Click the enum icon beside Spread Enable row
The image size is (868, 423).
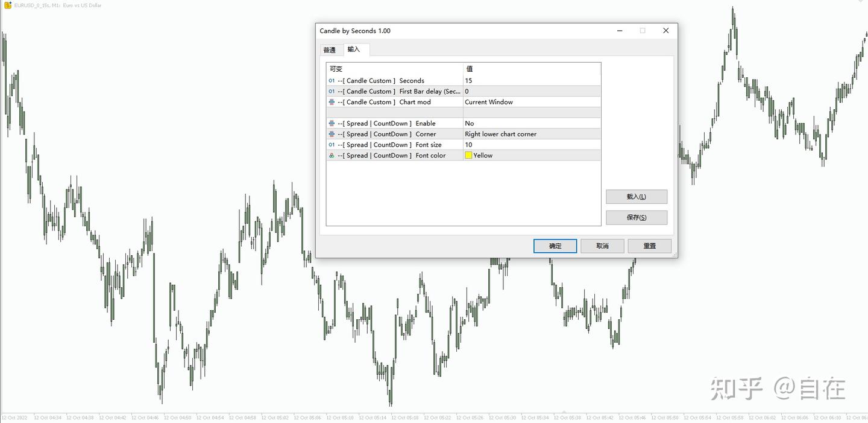[332, 124]
